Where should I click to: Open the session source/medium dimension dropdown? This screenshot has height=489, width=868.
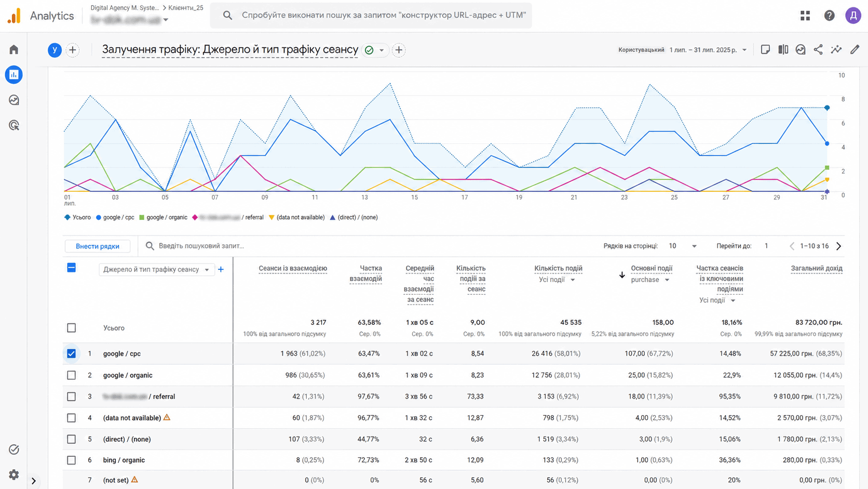tap(156, 269)
